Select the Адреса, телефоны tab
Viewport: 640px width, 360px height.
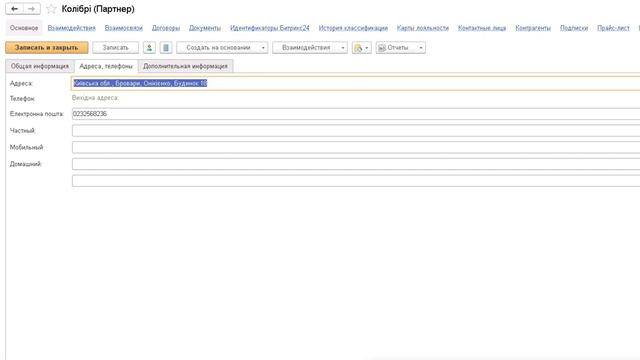coord(106,66)
